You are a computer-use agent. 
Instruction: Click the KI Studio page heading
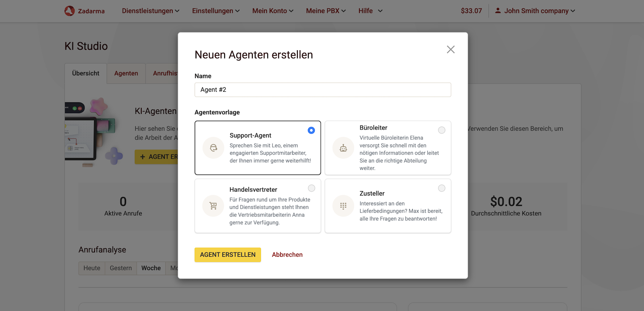pyautogui.click(x=86, y=46)
